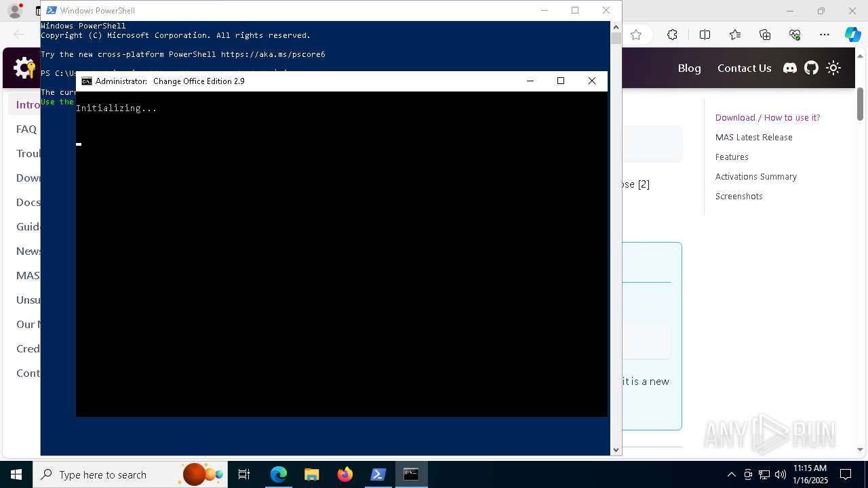Open Browser essentials heartbeat icon
The image size is (868, 488).
(795, 35)
